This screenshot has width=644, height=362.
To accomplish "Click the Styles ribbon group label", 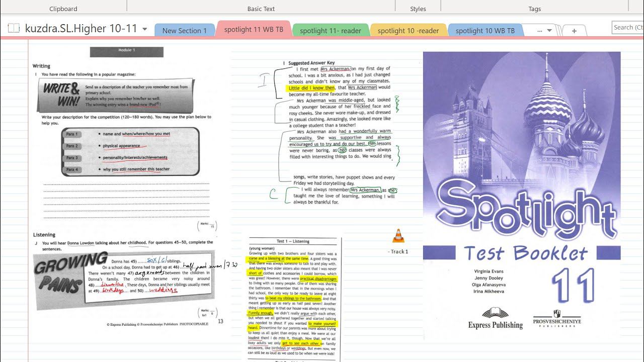I will [x=418, y=9].
